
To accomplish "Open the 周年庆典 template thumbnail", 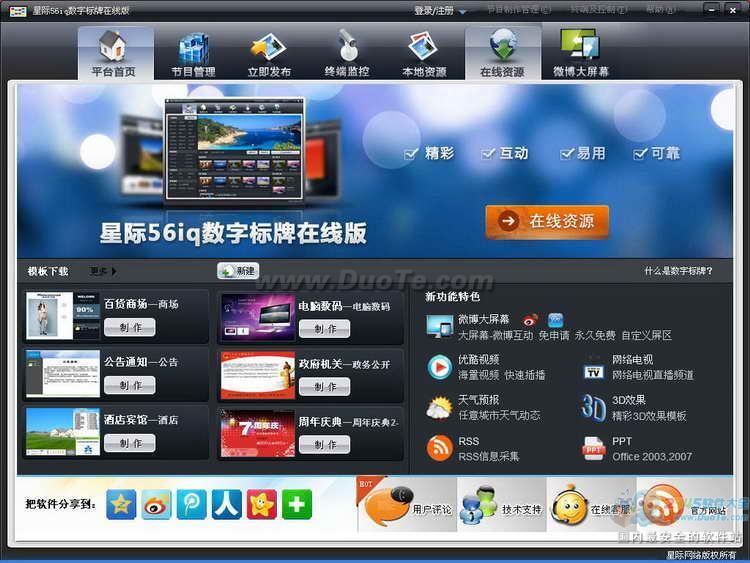I will click(x=258, y=433).
